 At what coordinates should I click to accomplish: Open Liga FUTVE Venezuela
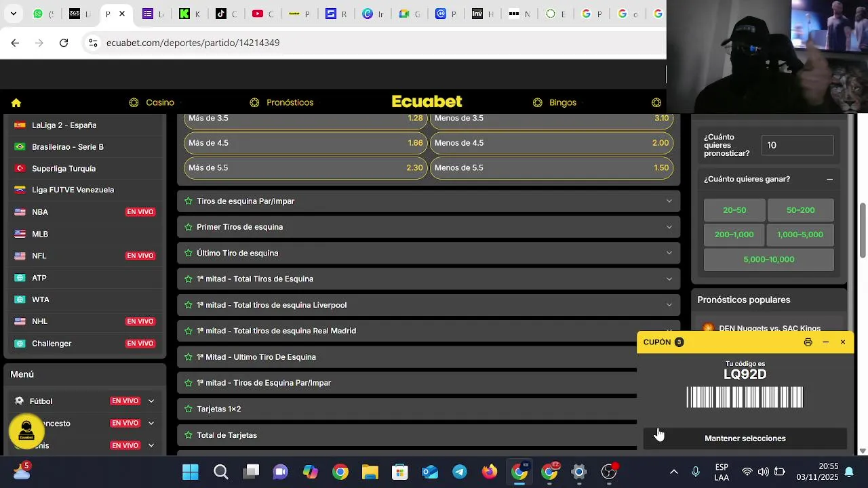85,190
